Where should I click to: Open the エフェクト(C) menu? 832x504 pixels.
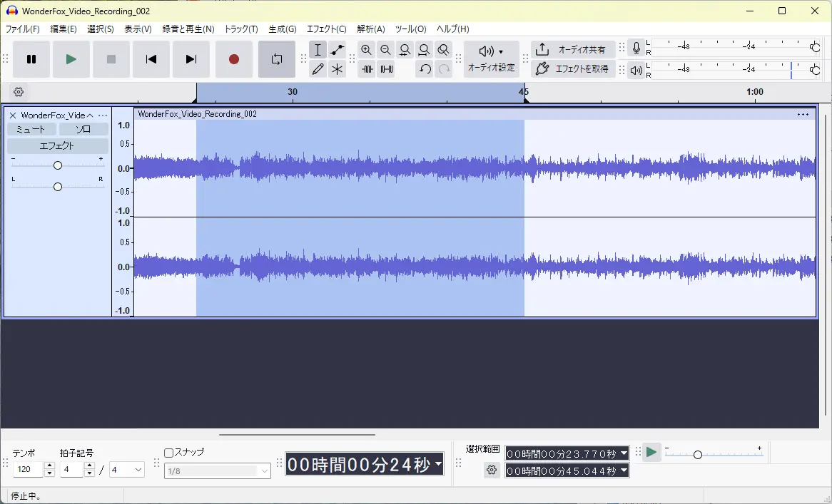326,29
